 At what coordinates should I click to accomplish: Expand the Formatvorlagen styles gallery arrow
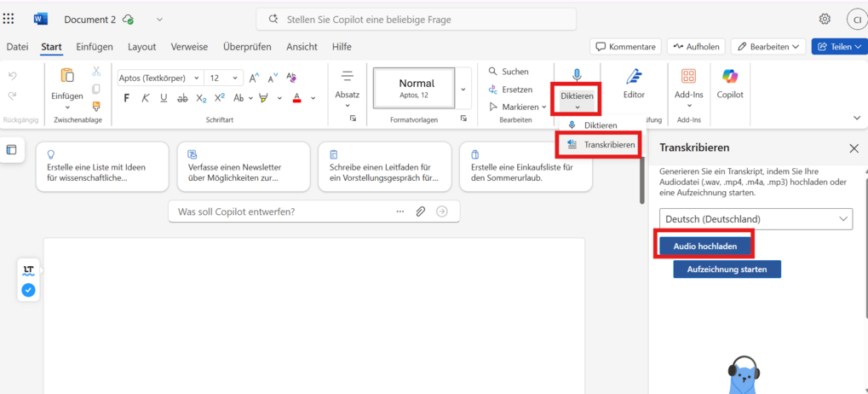[x=463, y=89]
